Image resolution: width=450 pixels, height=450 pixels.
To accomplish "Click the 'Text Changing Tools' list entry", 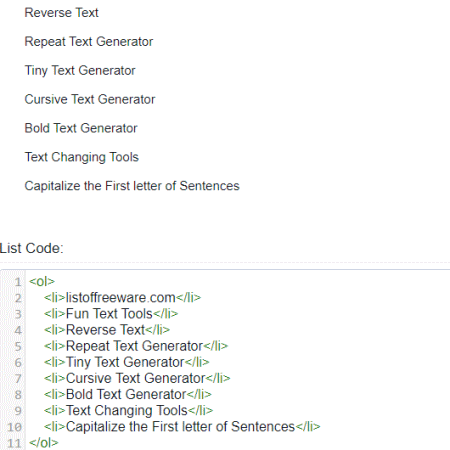I will 82,157.
